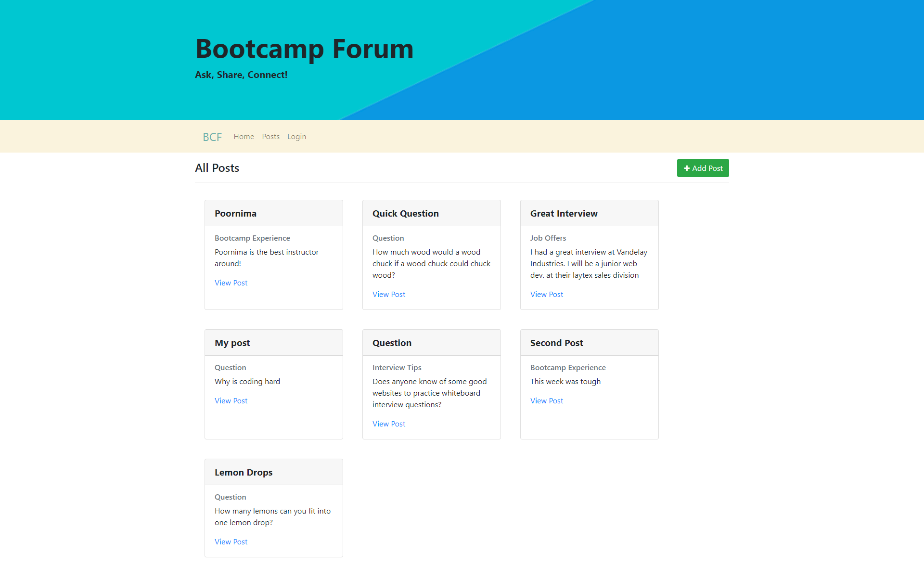Click the whiteboard interview question text

[x=429, y=393]
